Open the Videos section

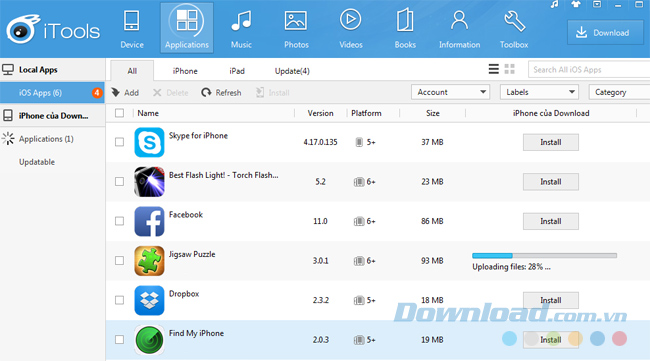[351, 29]
